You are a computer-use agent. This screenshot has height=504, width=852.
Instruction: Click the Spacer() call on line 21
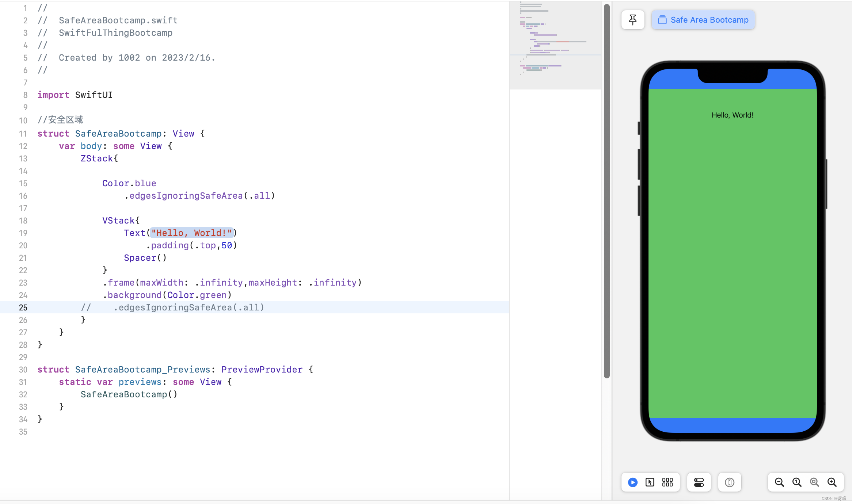click(145, 258)
